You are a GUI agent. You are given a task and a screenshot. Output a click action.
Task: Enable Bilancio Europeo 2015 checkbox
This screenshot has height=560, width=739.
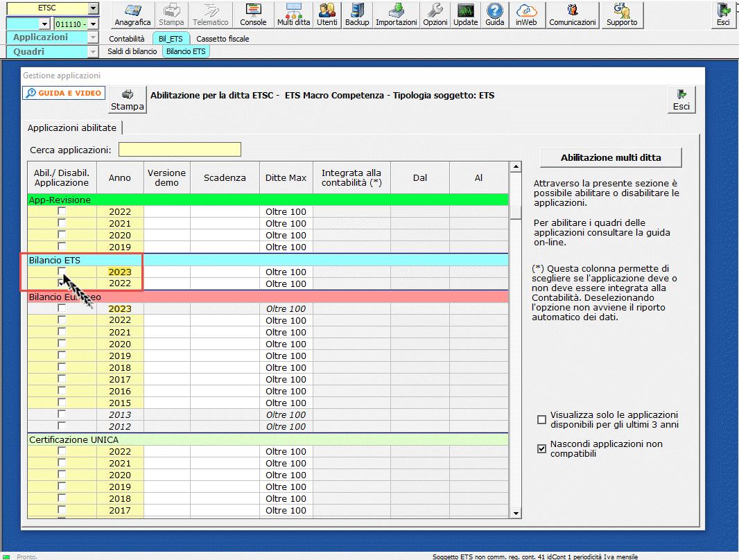pos(62,402)
